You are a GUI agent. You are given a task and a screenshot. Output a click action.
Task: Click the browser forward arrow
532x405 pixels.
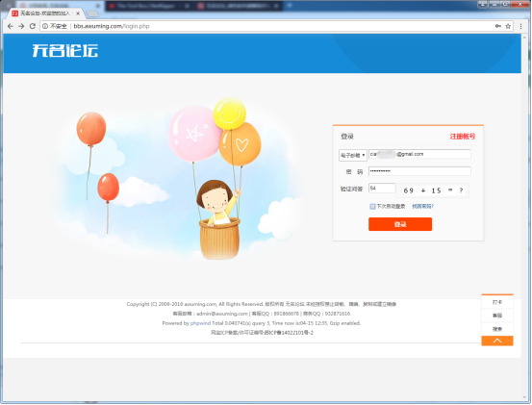click(x=21, y=26)
